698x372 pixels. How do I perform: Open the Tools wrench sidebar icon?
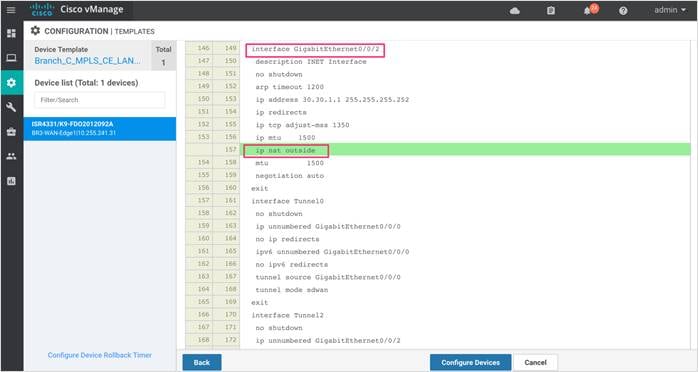tap(12, 107)
